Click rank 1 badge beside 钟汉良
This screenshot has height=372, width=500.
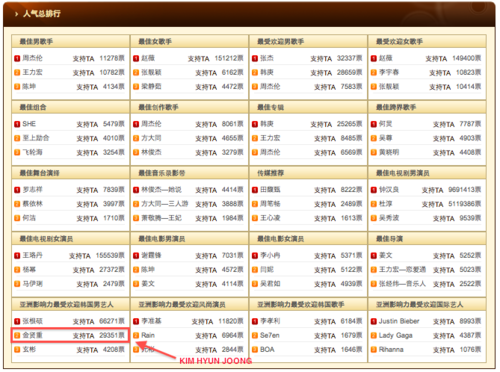(x=374, y=190)
